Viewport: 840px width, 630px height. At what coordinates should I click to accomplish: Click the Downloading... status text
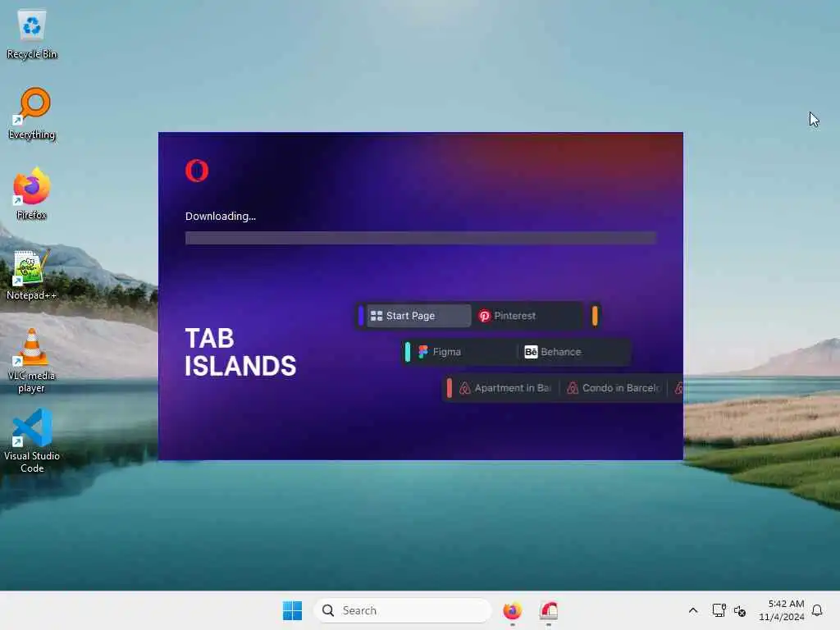[220, 216]
